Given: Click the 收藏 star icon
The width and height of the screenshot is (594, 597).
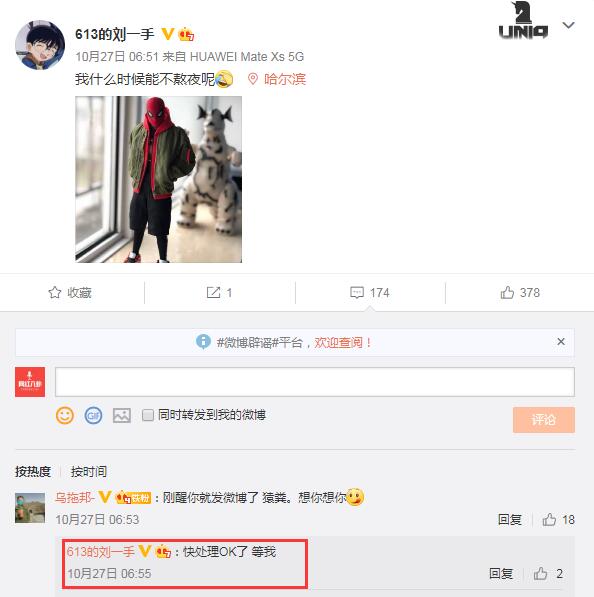Looking at the screenshot, I should coord(55,292).
